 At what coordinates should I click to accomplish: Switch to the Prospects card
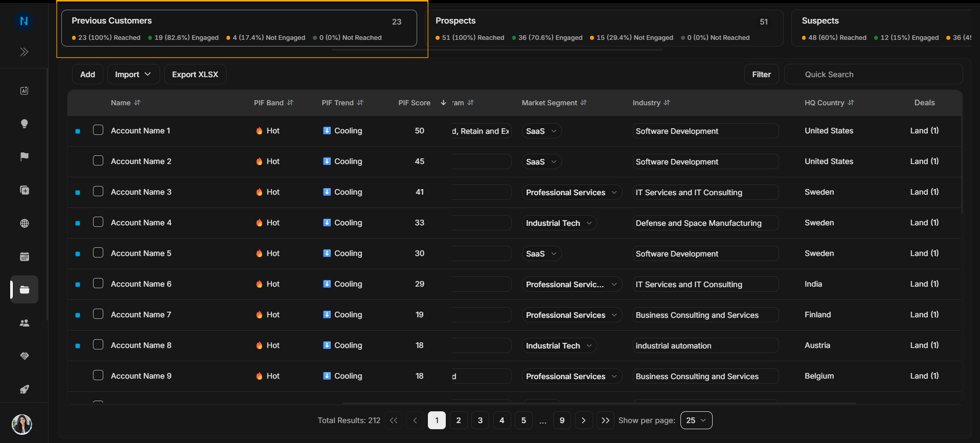pos(604,28)
